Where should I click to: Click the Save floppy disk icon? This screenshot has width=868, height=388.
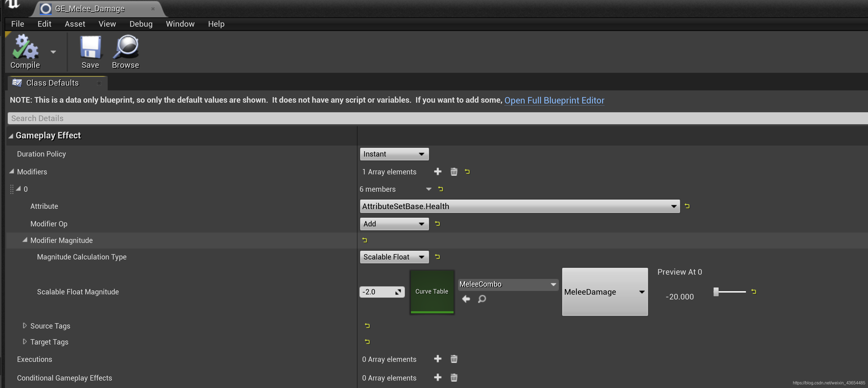pos(90,51)
